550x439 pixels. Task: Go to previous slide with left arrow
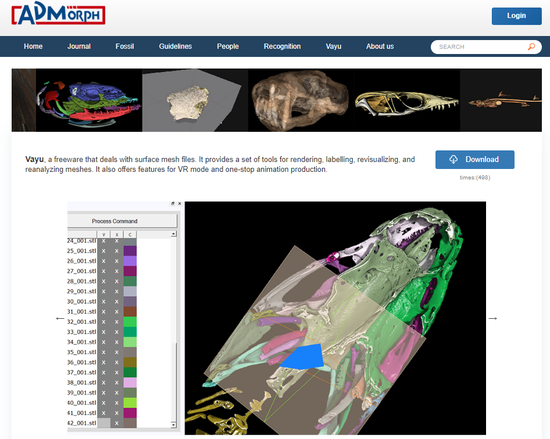click(x=60, y=318)
